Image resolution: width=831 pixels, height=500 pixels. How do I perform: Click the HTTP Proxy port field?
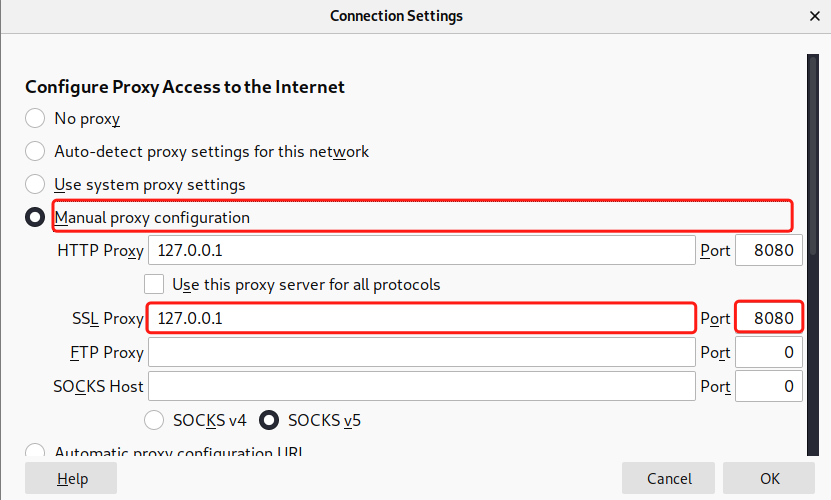pos(769,250)
